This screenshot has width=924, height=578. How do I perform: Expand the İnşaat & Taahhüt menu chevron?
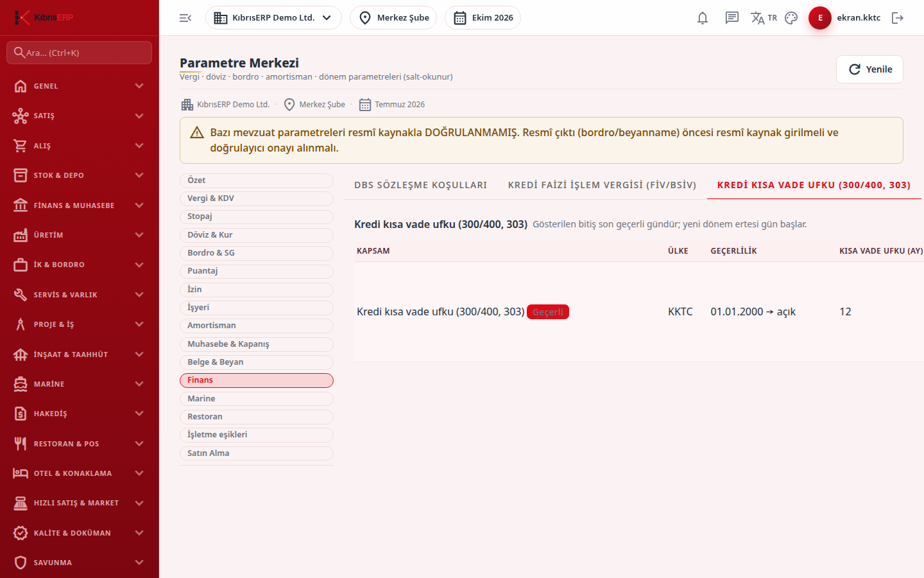(x=139, y=355)
